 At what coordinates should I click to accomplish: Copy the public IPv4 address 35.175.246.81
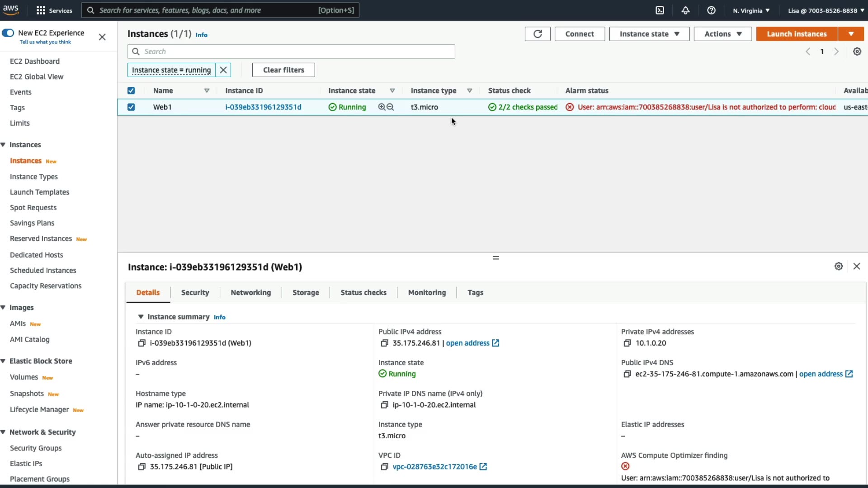click(384, 343)
